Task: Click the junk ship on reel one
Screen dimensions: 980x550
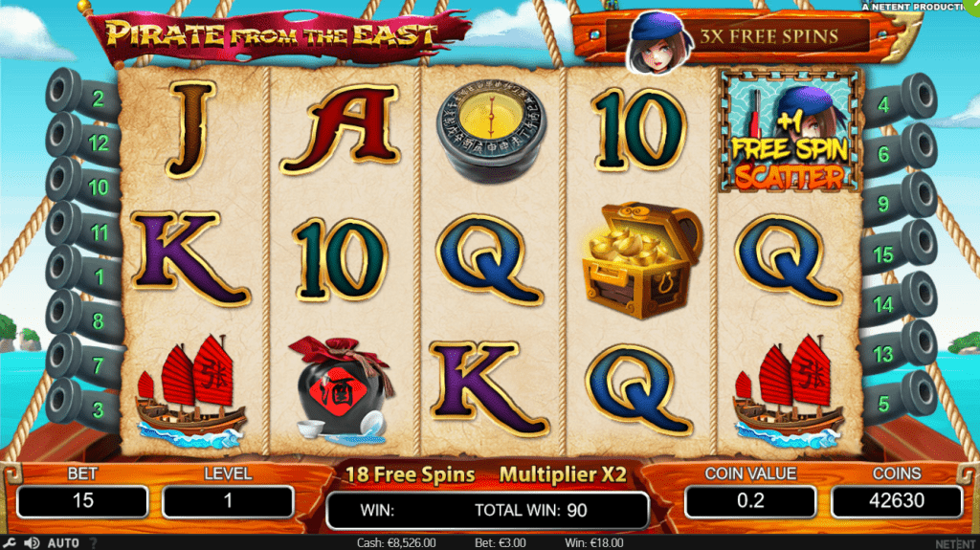Action: point(189,392)
